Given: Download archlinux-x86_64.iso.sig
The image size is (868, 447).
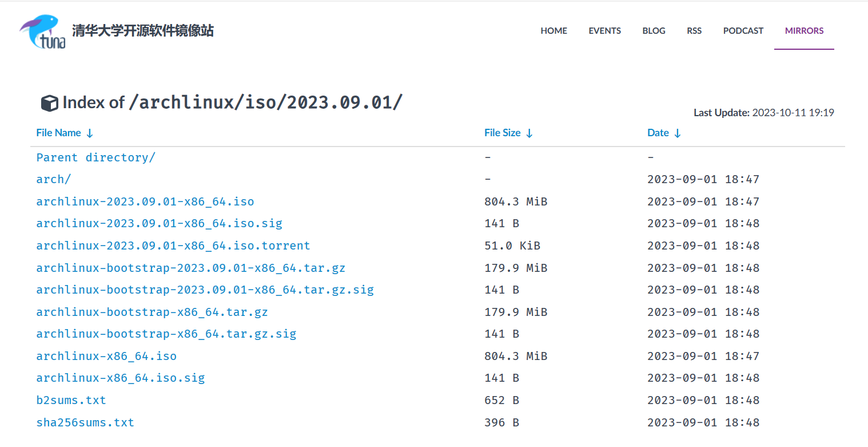Looking at the screenshot, I should coord(121,378).
